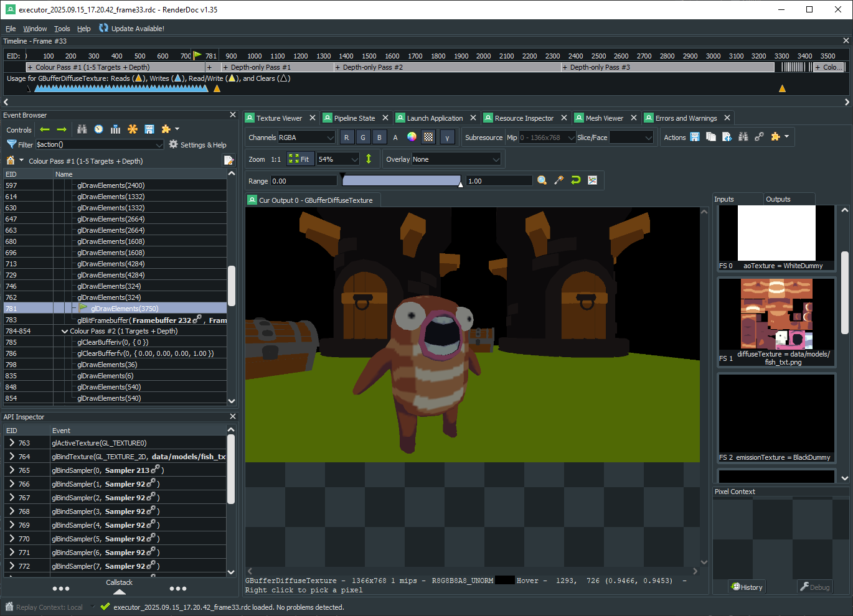
Task: Open the Channels RGBA dropdown
Action: pos(307,138)
